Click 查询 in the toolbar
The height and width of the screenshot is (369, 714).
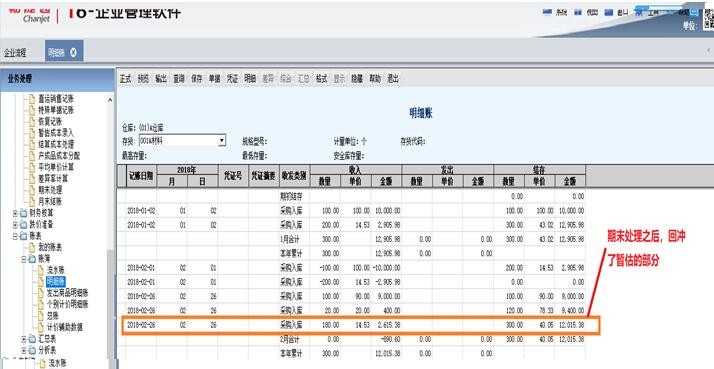(x=178, y=79)
